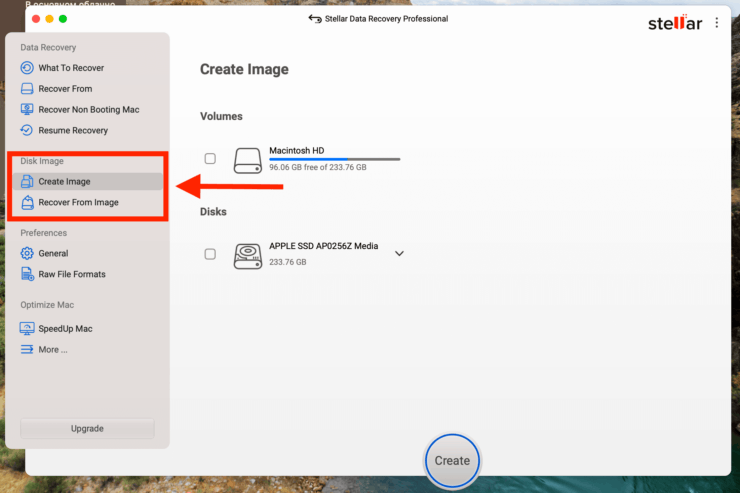Select Raw File Formats menu label
Viewport: 740px width, 493px height.
[x=72, y=274]
